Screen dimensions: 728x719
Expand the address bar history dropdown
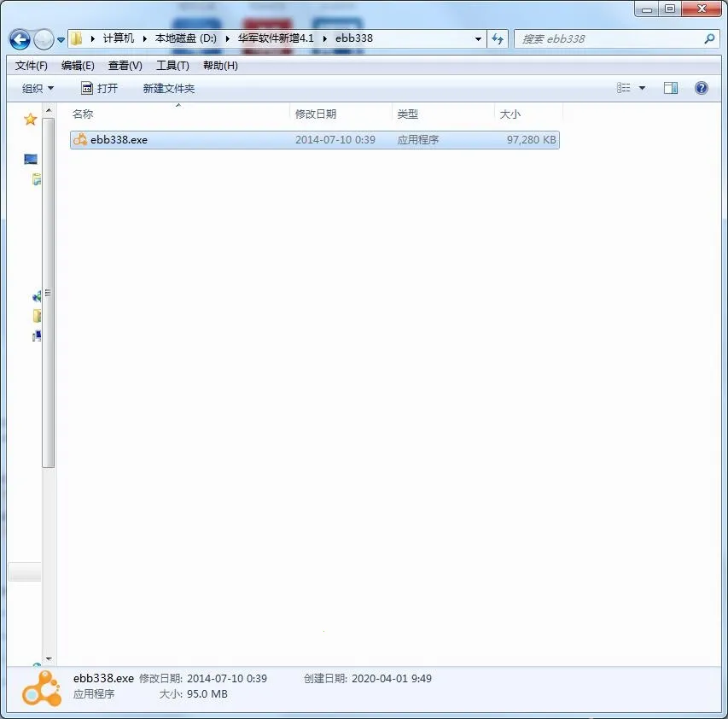click(478, 38)
